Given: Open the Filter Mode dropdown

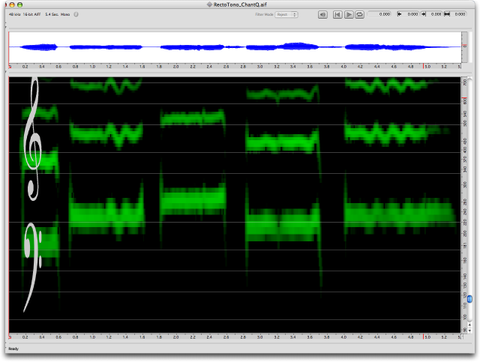Looking at the screenshot, I should (286, 15).
